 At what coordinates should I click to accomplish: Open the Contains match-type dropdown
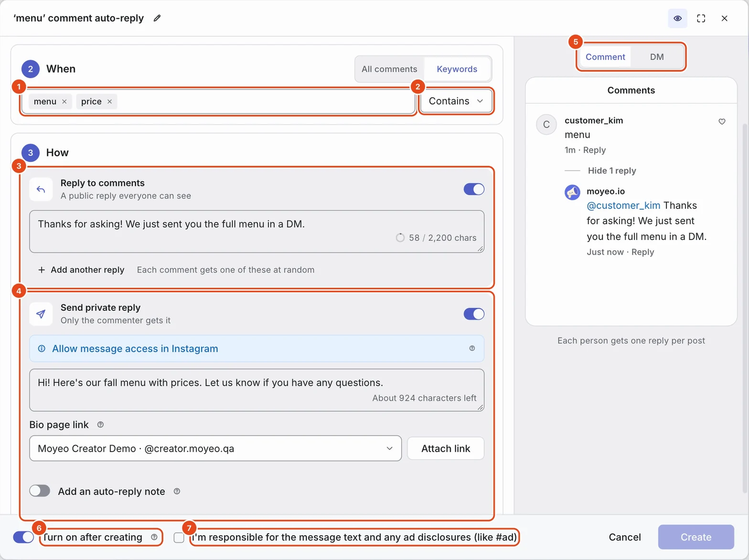pos(456,101)
